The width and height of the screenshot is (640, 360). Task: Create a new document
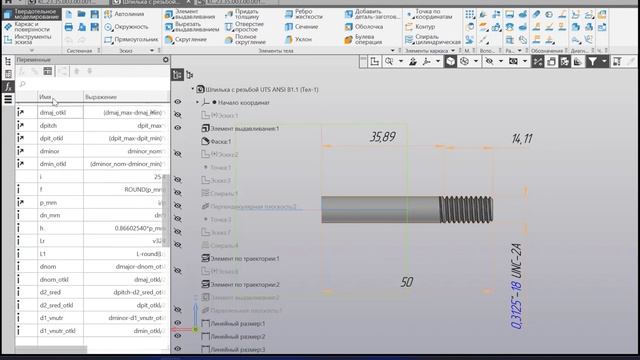[69, 14]
